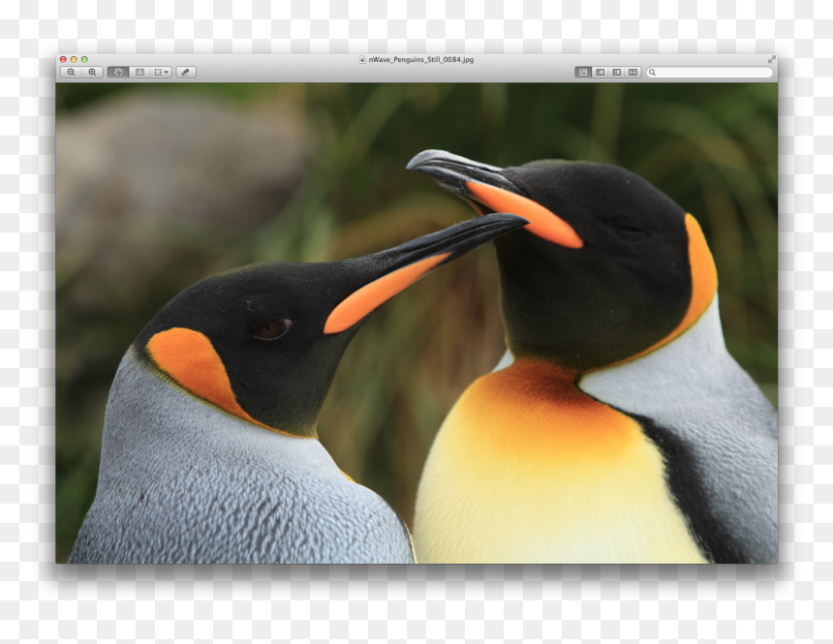This screenshot has height=644, width=833.
Task: Switch to Content Only view
Action: pyautogui.click(x=583, y=73)
